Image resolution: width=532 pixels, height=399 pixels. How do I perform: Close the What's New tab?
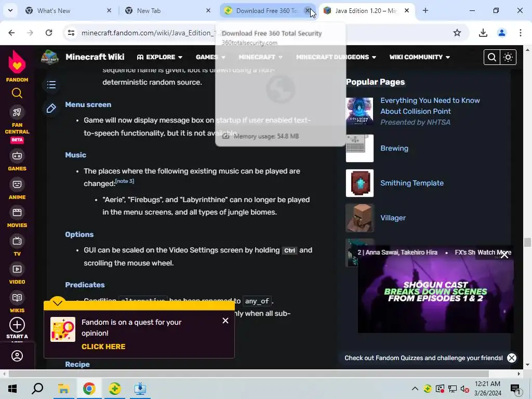point(109,10)
